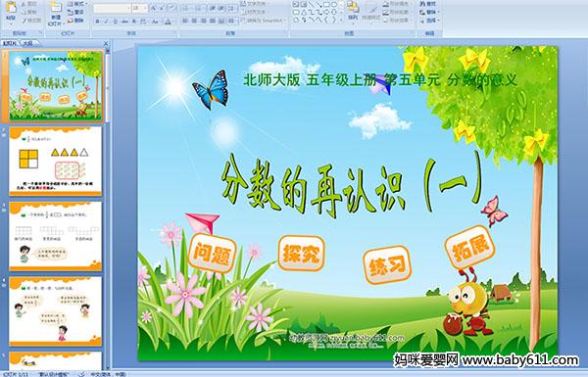This screenshot has width=588, height=377.
Task: Click the font color icon
Action: [168, 22]
